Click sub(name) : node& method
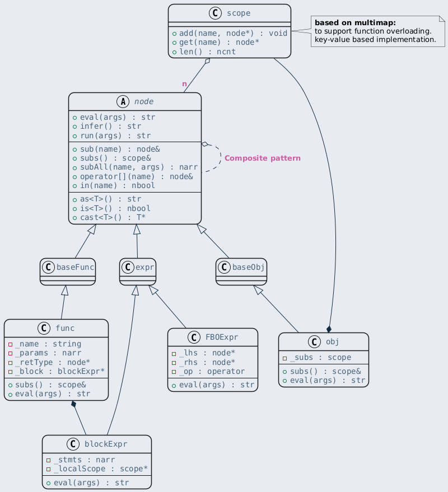This screenshot has width=448, height=492. click(x=120, y=149)
